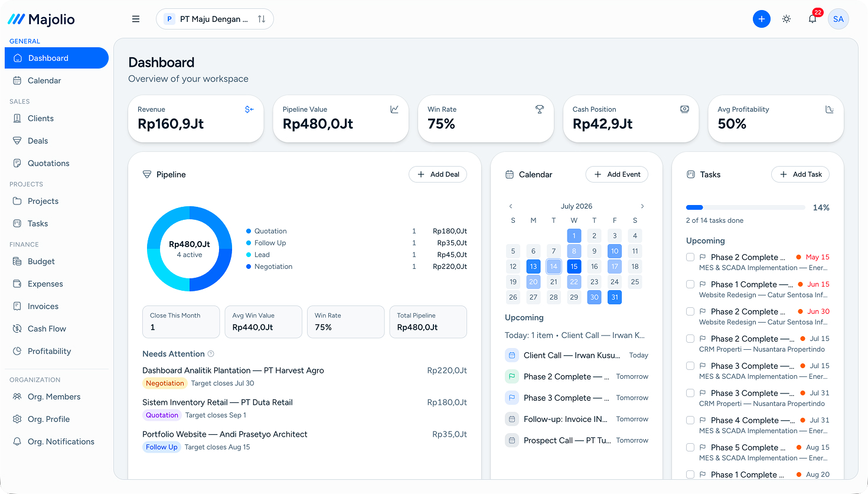Open the SA user avatar

tap(838, 19)
